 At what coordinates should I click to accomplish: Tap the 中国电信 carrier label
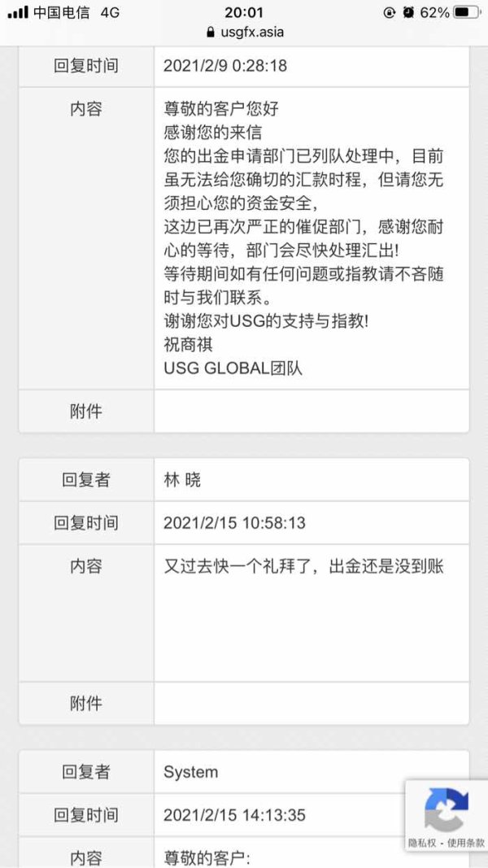pyautogui.click(x=62, y=12)
